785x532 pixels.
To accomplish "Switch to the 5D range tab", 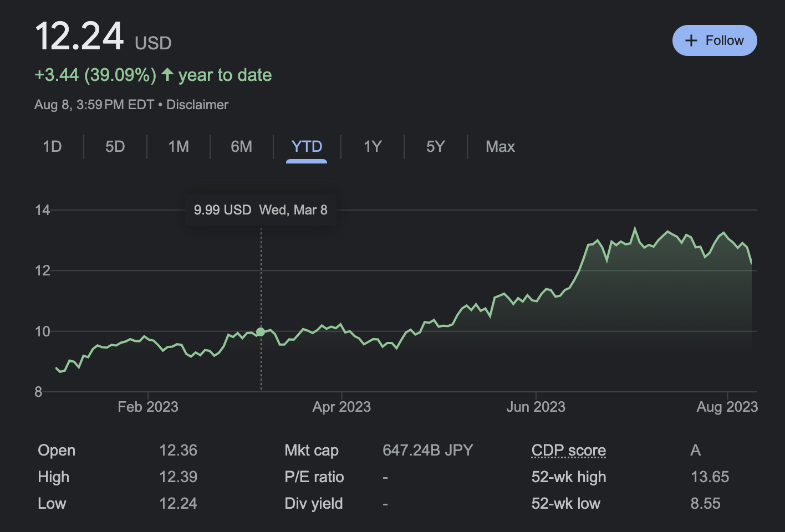I will click(115, 146).
